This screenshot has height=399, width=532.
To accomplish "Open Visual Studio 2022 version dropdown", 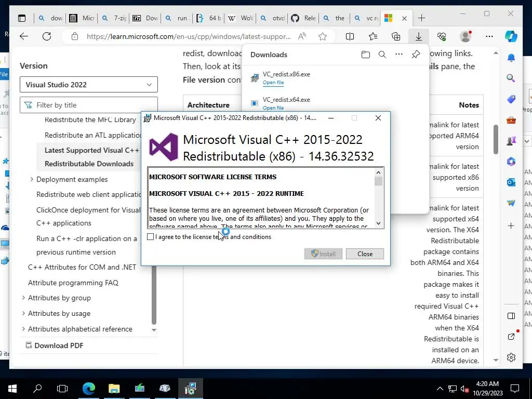I will 88,85.
